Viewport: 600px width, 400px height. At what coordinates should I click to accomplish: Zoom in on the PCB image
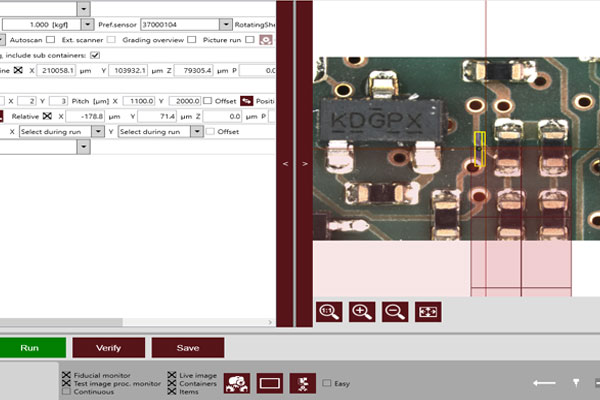click(x=362, y=311)
